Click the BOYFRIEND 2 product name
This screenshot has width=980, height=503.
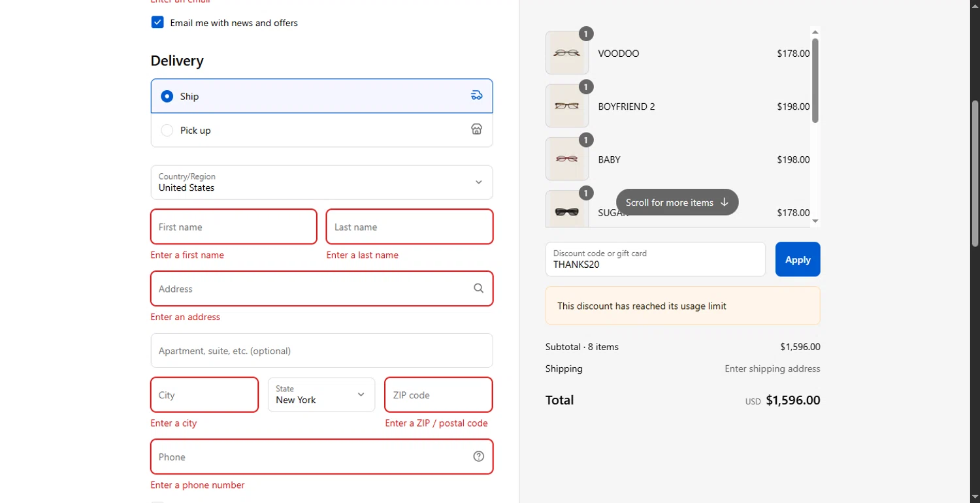pyautogui.click(x=627, y=106)
